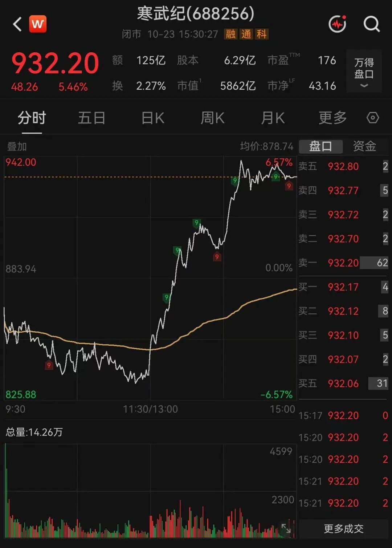Open the 更多 chart period menu
Screen dimensions: 392x548
click(x=332, y=118)
